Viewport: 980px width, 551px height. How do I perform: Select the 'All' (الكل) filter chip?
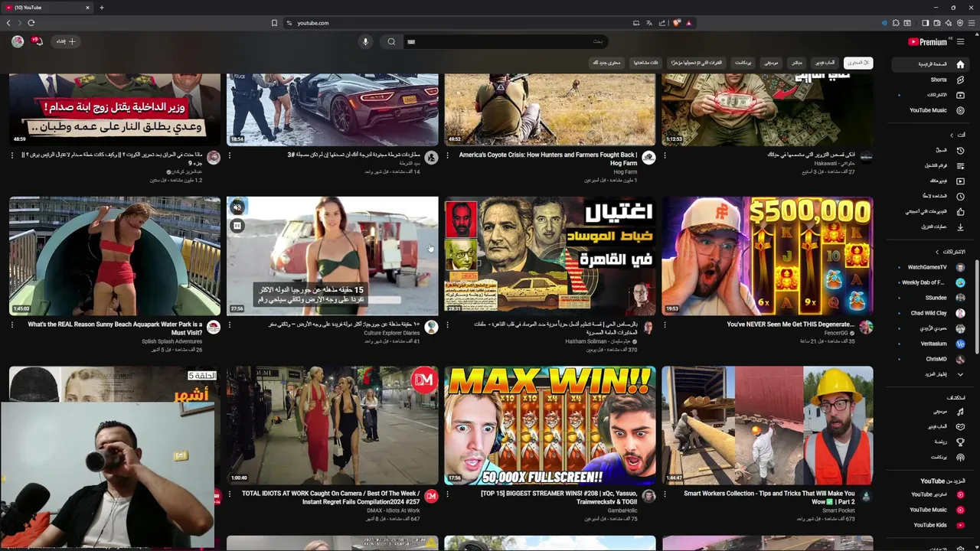[857, 63]
